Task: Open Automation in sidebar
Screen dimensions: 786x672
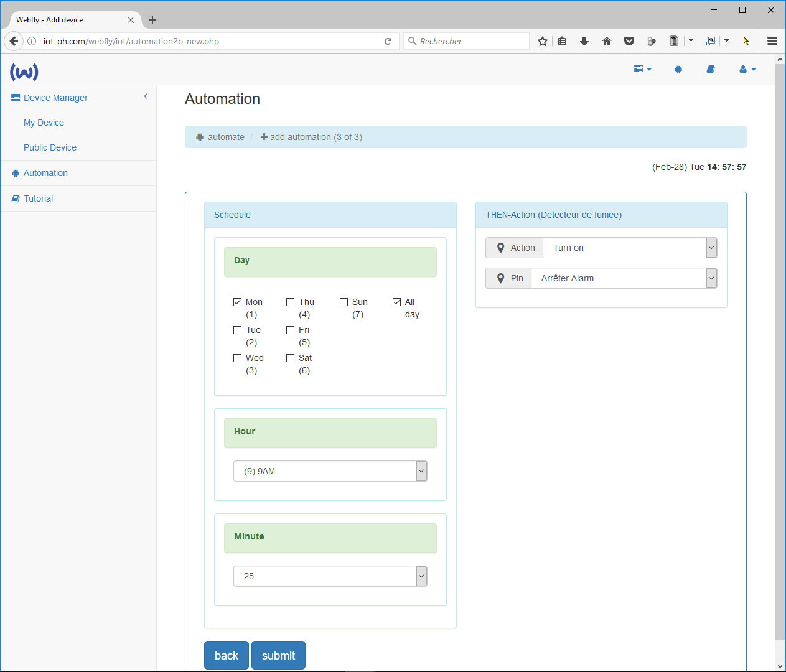Action: point(45,173)
